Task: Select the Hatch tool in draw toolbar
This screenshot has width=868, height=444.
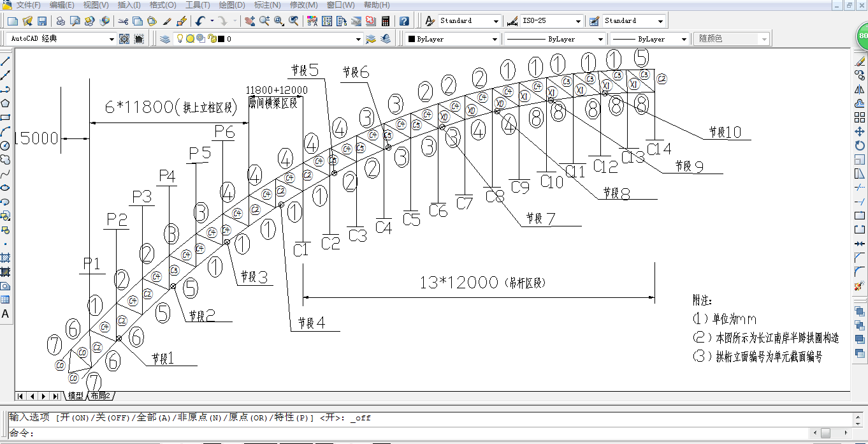Action: [5, 258]
